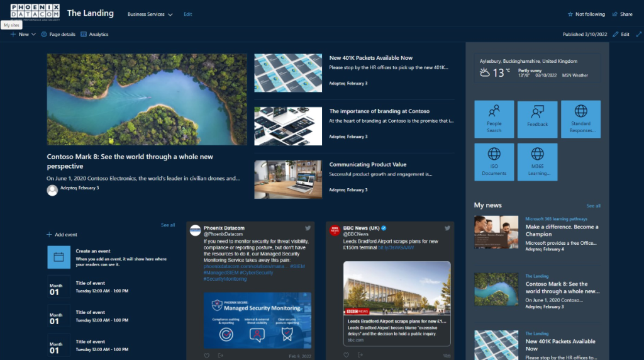
Task: Click the plus icon for Add event
Action: point(49,235)
